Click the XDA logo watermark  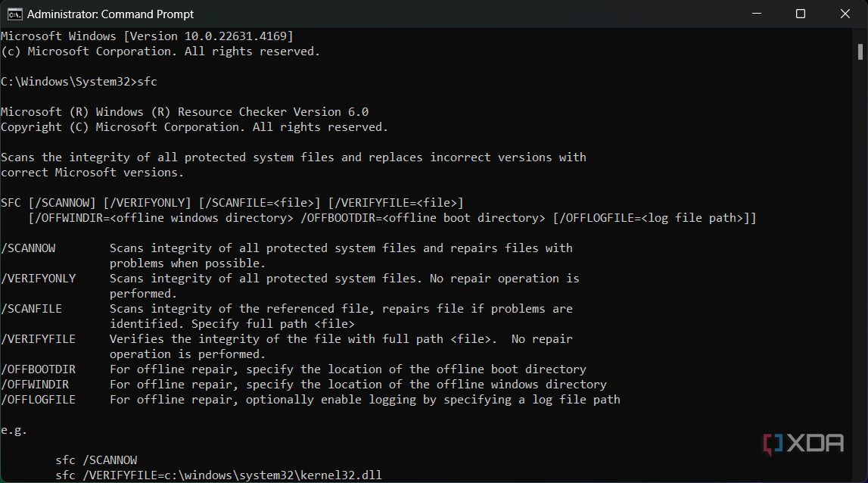(803, 444)
